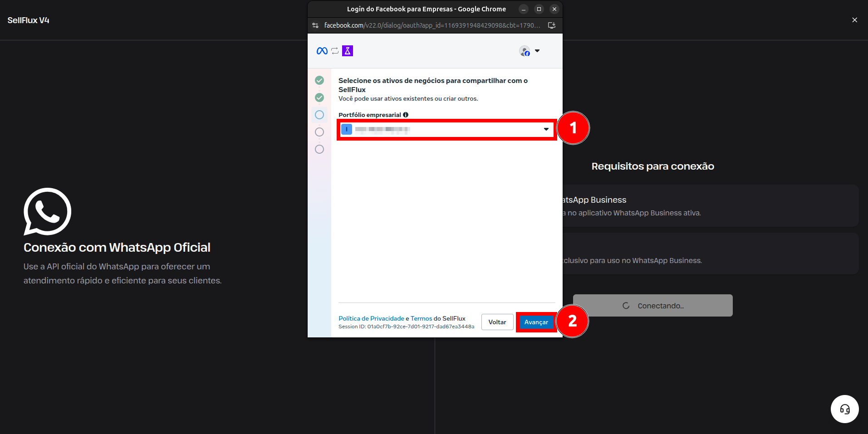
Task: Click the Voltar button
Action: pos(497,322)
